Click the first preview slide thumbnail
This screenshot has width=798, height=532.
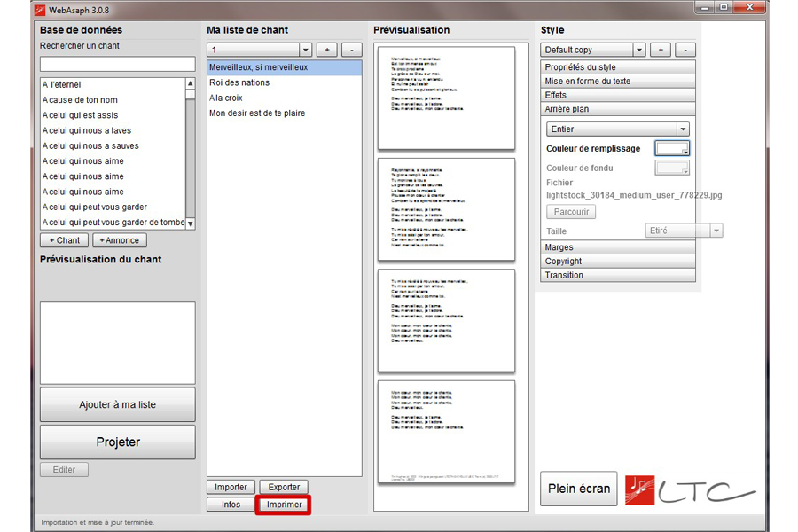446,98
